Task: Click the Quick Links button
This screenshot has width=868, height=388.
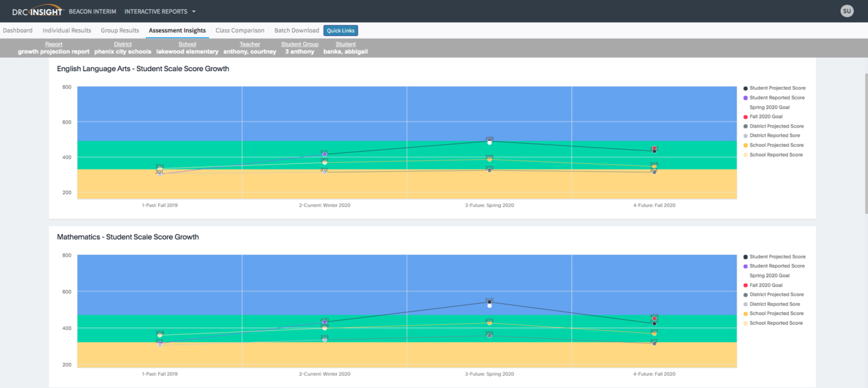Action: [x=341, y=30]
